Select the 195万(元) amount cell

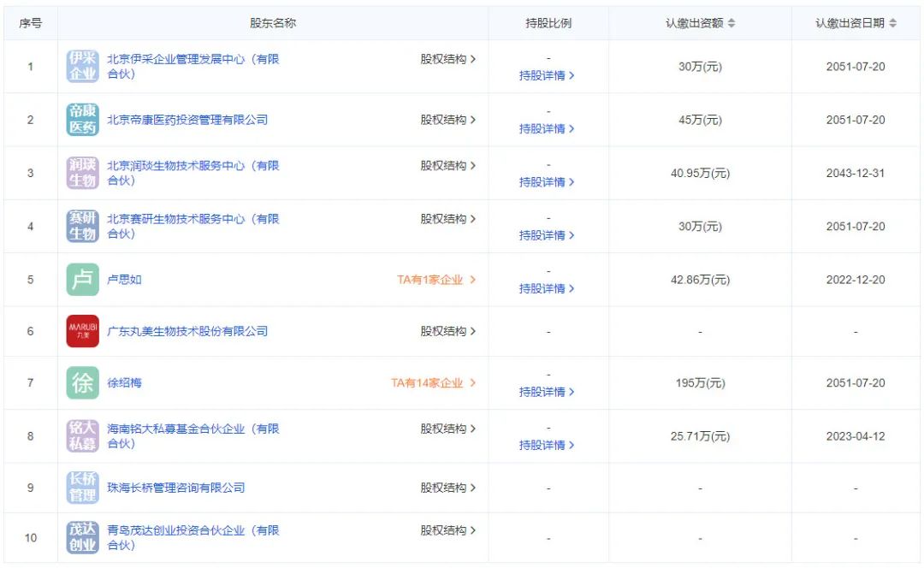point(700,383)
